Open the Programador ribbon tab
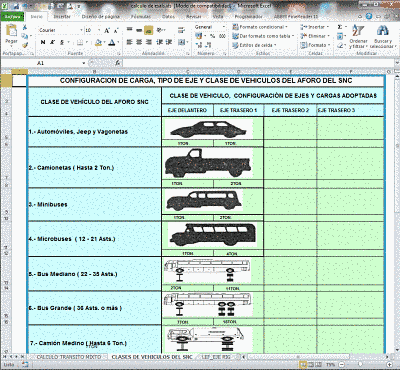400x370 pixels. coord(248,16)
